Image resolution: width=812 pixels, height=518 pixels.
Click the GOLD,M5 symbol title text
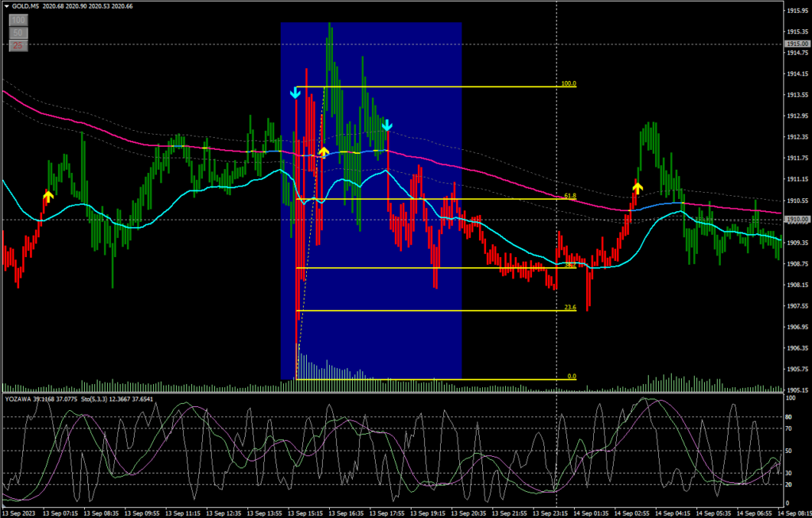[x=29, y=6]
